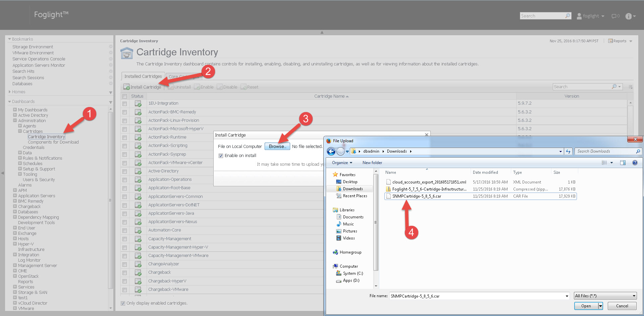Click the search magnifier in Foglight header

pyautogui.click(x=568, y=16)
